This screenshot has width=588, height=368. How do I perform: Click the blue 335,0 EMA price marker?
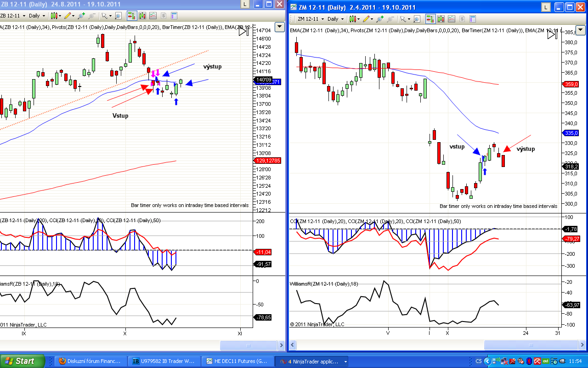[571, 133]
